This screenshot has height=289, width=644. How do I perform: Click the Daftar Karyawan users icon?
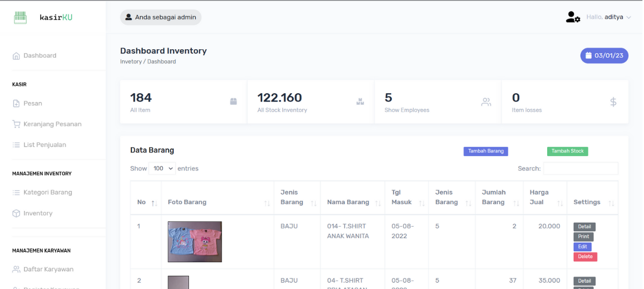tap(16, 270)
